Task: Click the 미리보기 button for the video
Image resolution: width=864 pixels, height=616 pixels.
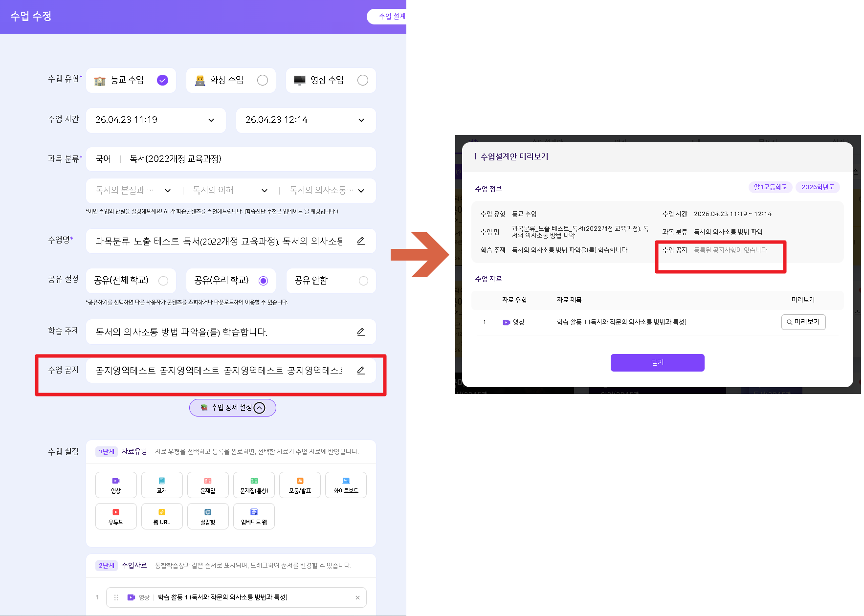Action: click(803, 322)
